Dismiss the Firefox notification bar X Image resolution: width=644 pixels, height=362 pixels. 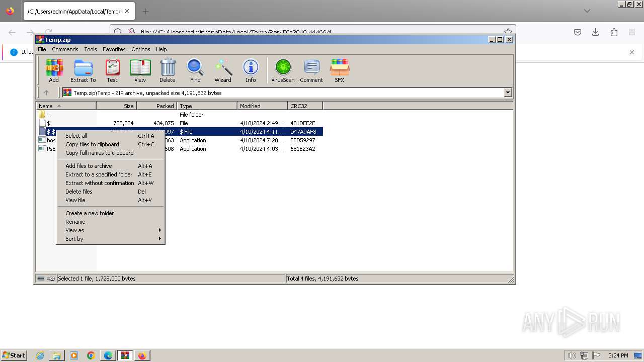632,52
